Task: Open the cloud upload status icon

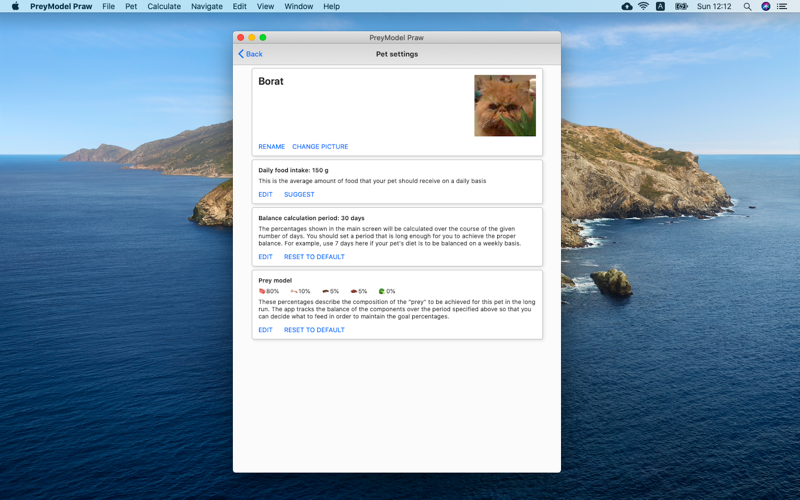Action: tap(627, 6)
